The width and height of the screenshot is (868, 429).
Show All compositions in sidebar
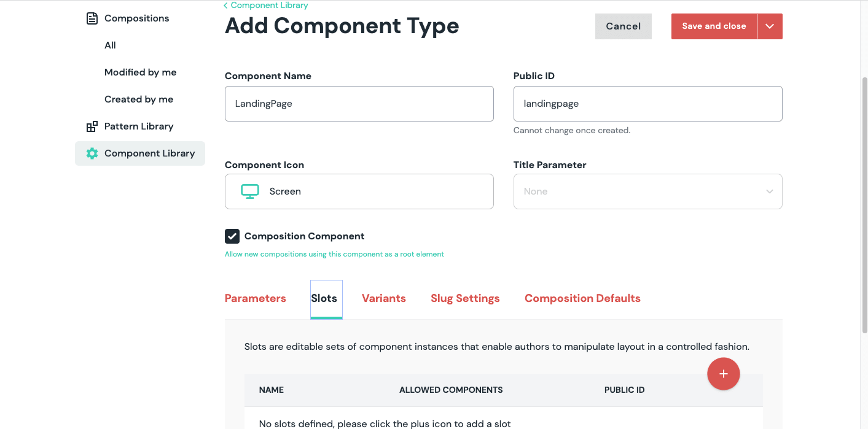[x=111, y=45]
